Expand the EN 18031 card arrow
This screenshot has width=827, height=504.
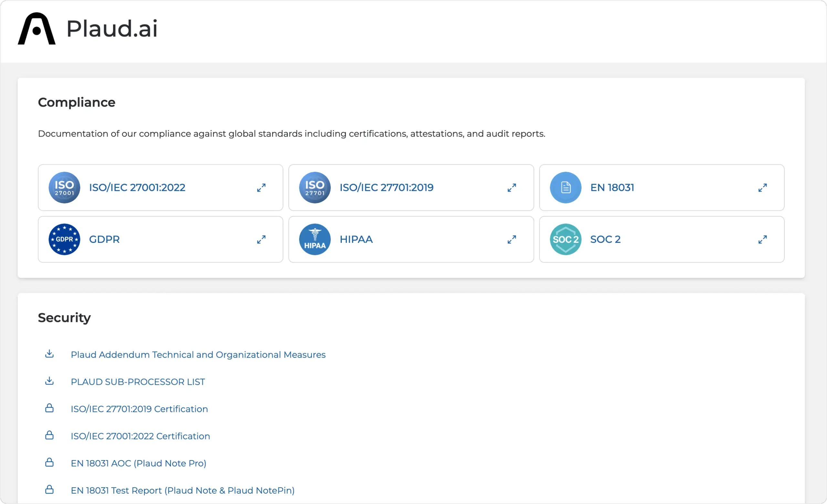[763, 188]
